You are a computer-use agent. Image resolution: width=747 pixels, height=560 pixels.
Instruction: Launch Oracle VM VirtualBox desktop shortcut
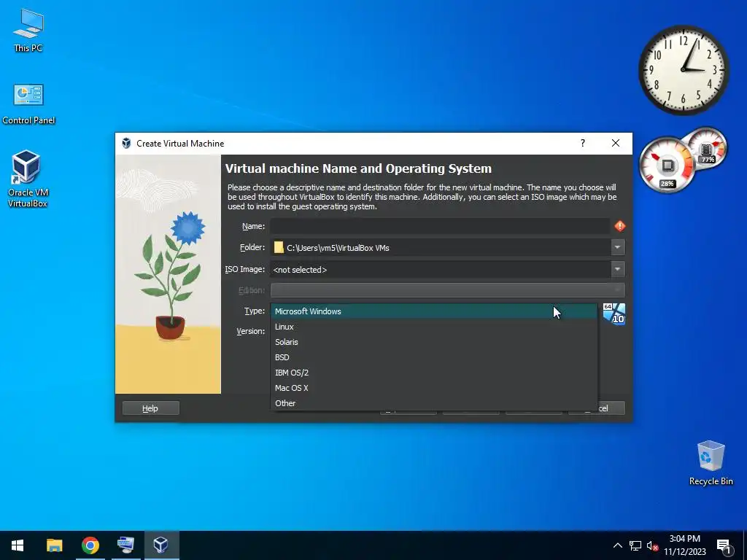(x=27, y=179)
